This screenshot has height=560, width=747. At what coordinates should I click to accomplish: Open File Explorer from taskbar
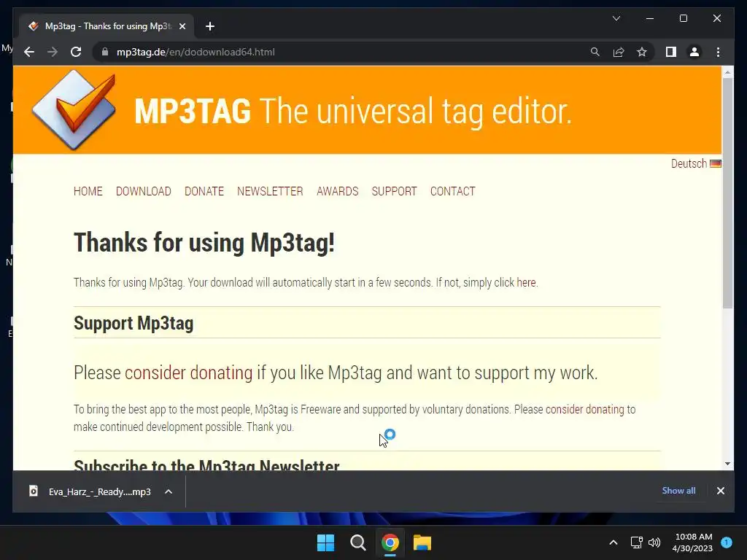pos(422,542)
